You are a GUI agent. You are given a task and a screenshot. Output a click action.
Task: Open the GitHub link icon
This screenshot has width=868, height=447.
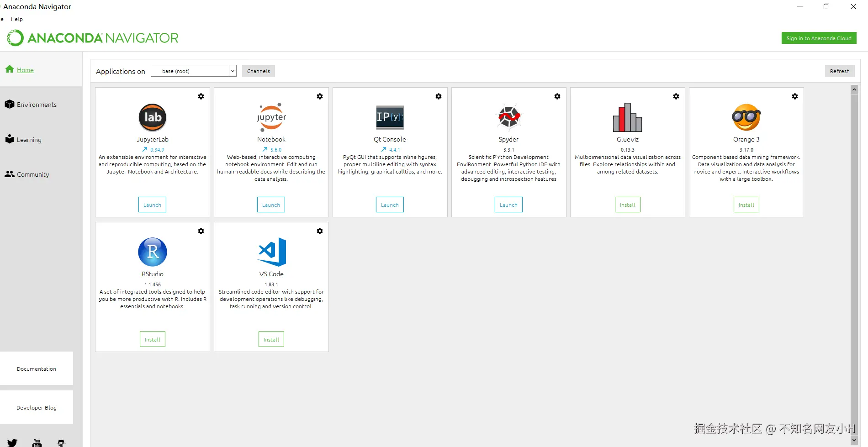[x=61, y=443]
